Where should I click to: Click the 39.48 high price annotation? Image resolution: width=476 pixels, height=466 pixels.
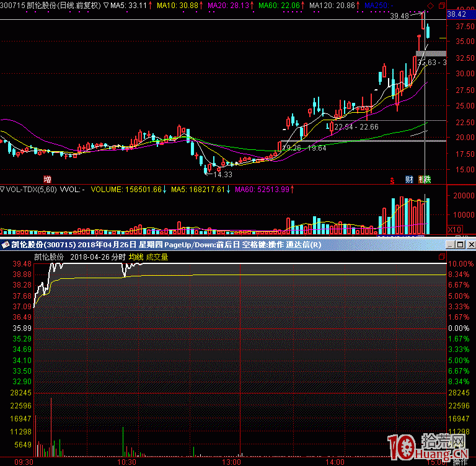399,15
